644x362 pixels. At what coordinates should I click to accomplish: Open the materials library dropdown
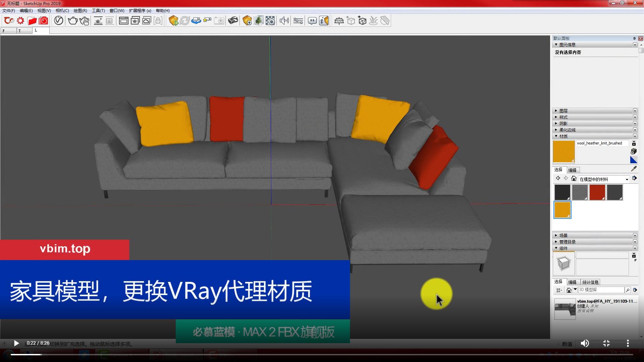tap(627, 180)
